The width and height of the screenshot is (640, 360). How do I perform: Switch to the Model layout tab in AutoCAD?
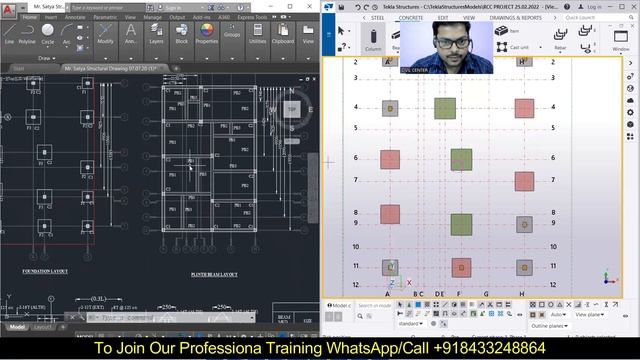pos(17,327)
